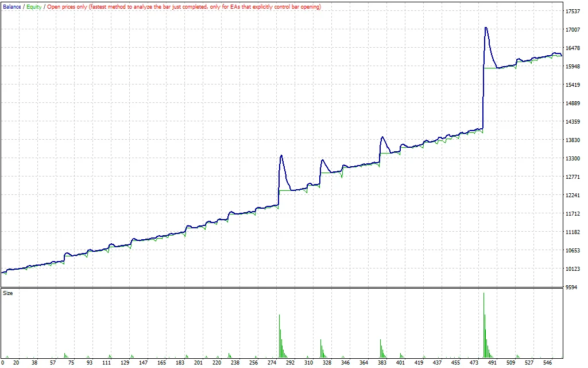Click the Size panel label
This screenshot has height=368, width=588.
[8, 294]
